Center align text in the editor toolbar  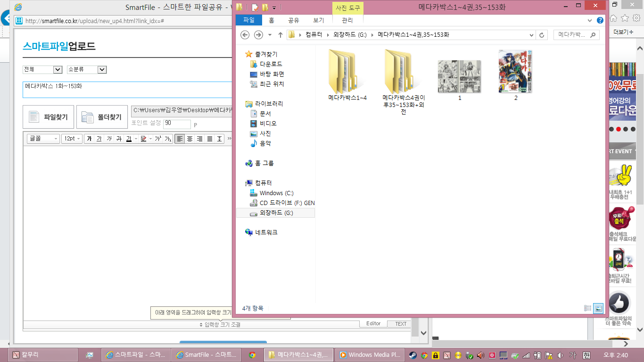(190, 139)
